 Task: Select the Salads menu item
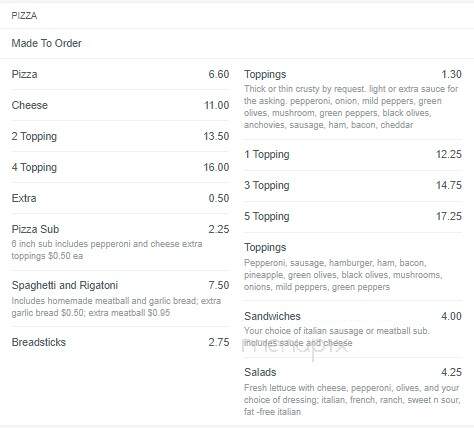coord(353,392)
